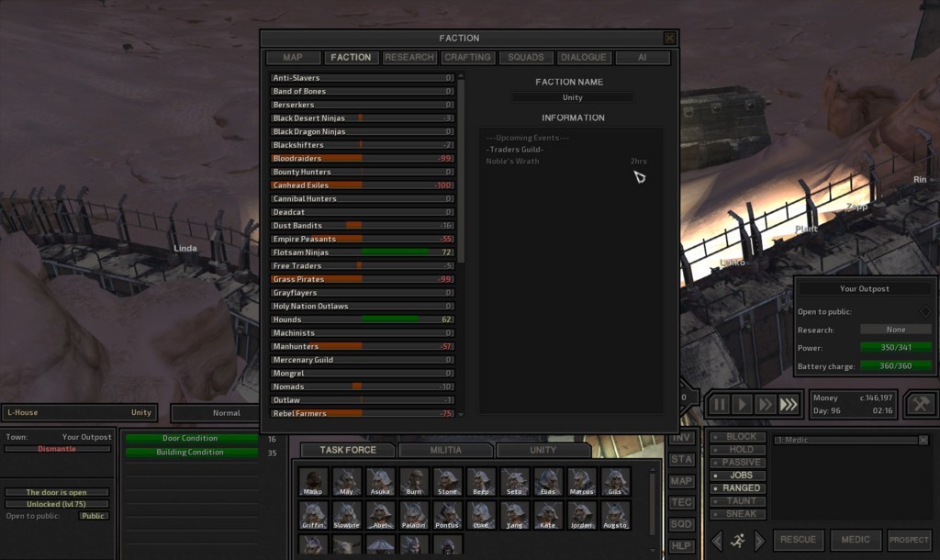The height and width of the screenshot is (560, 940).
Task: Select Asuka's character portrait
Action: pyautogui.click(x=380, y=482)
